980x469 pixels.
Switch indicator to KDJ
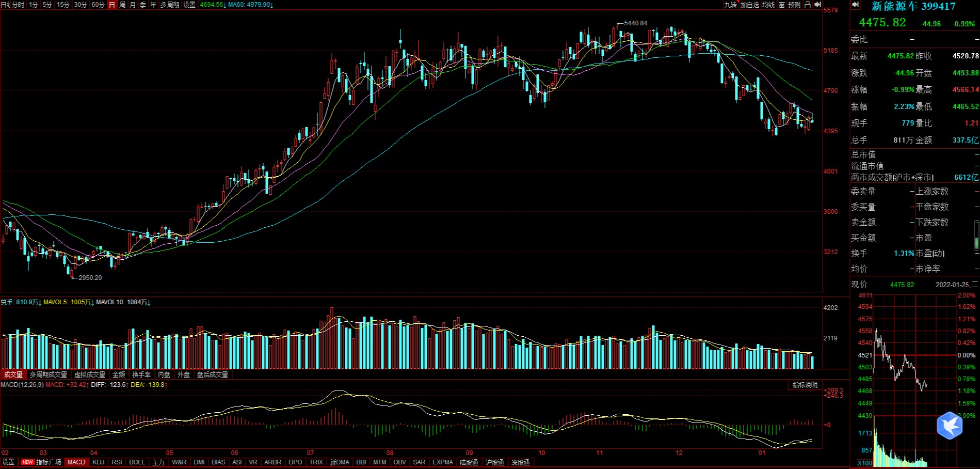[x=98, y=462]
